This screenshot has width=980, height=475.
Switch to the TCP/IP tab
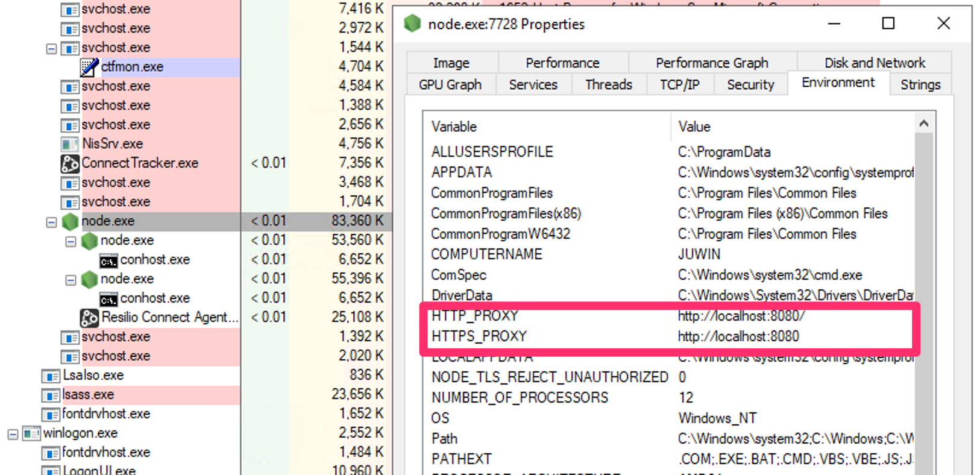click(x=679, y=85)
